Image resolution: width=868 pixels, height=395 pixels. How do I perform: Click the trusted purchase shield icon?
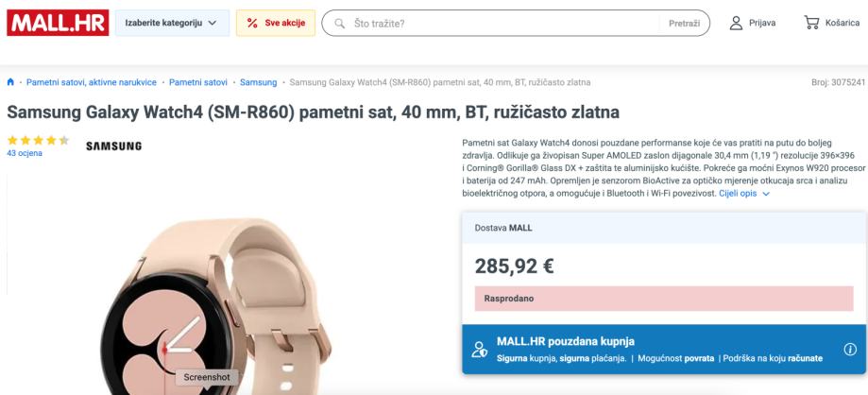[480, 350]
